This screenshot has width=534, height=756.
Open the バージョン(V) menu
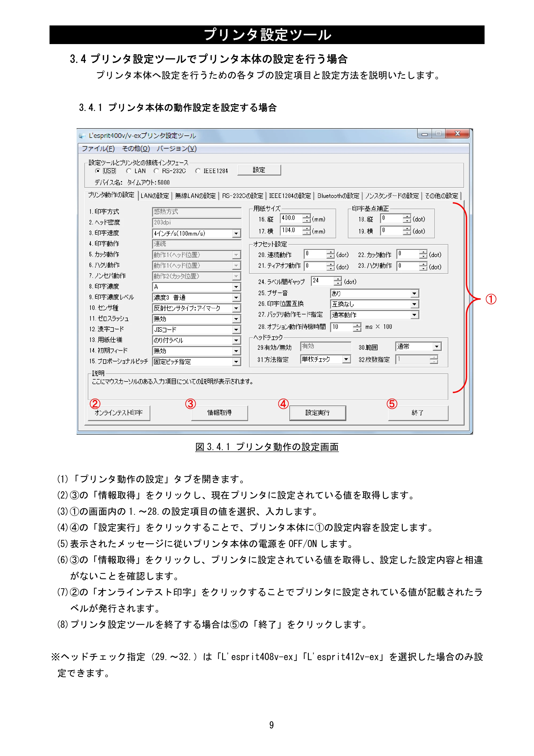(x=177, y=149)
